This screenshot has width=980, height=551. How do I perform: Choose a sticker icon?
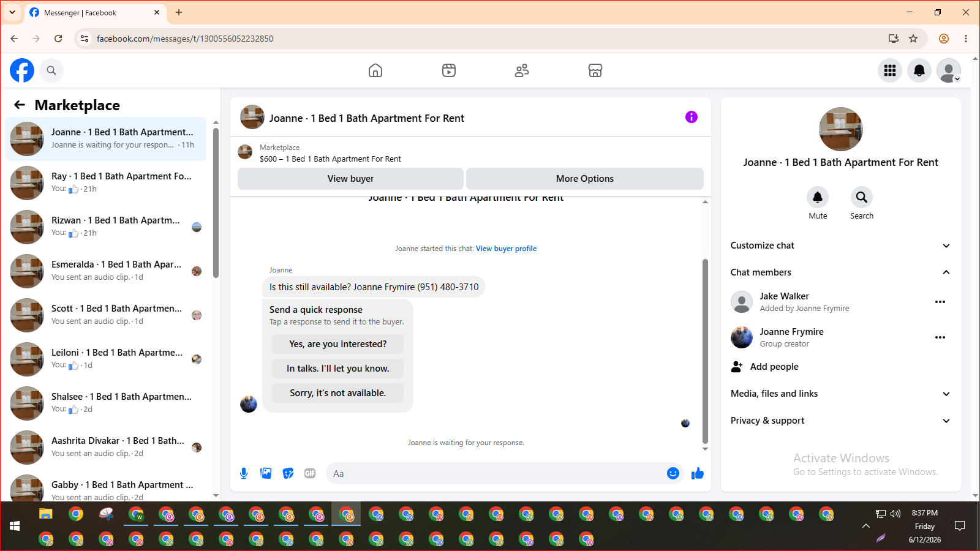tap(288, 473)
